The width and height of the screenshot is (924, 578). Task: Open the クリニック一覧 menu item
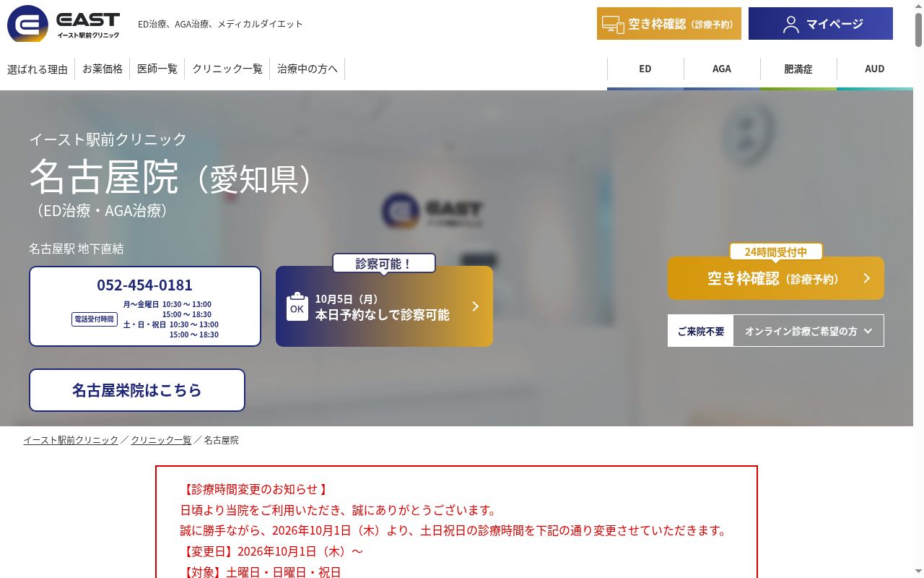click(227, 69)
